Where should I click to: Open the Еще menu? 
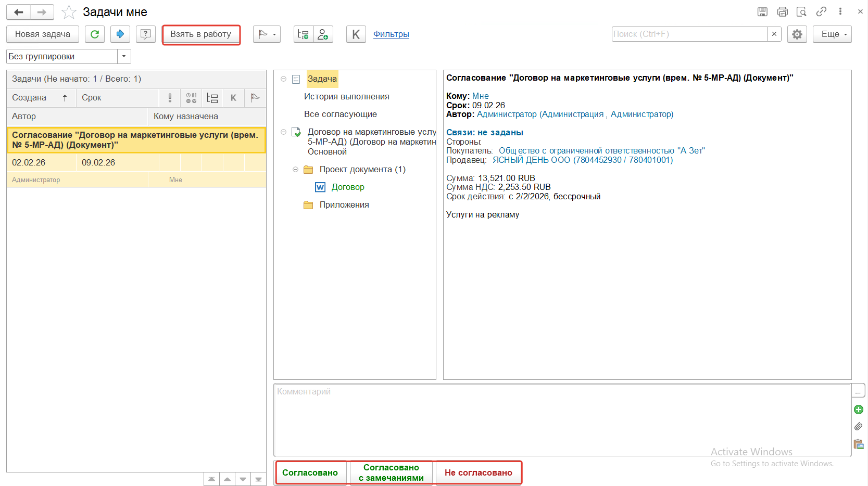(x=832, y=34)
